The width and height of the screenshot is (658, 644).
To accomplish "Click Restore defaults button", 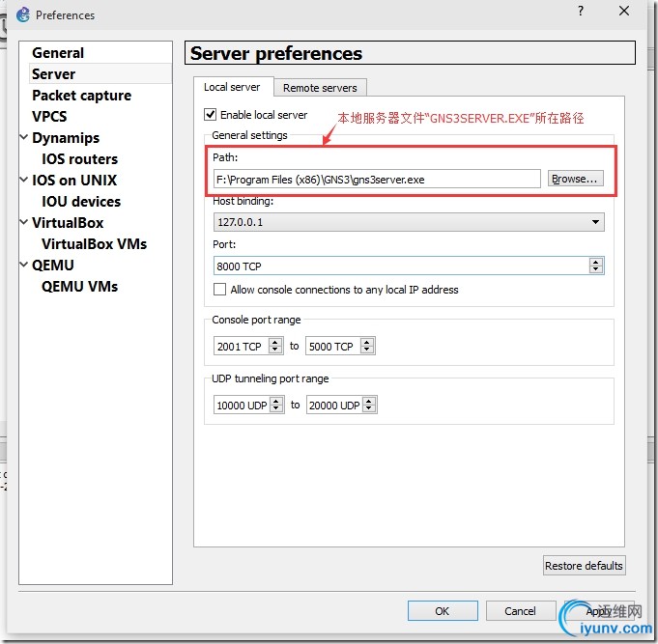I will (584, 566).
